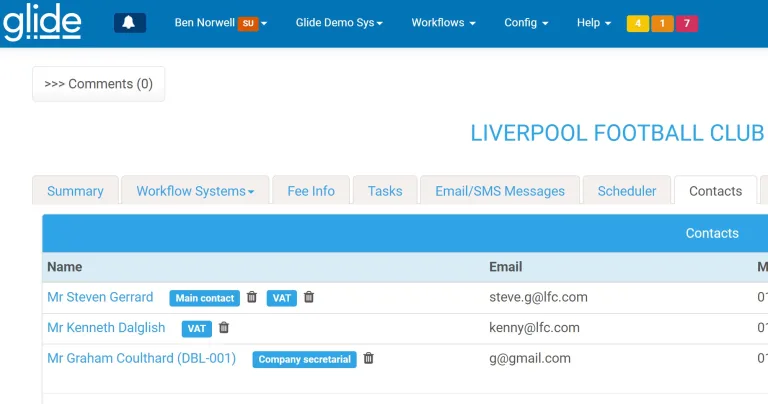Expand the Comments (0) panel

click(x=98, y=84)
